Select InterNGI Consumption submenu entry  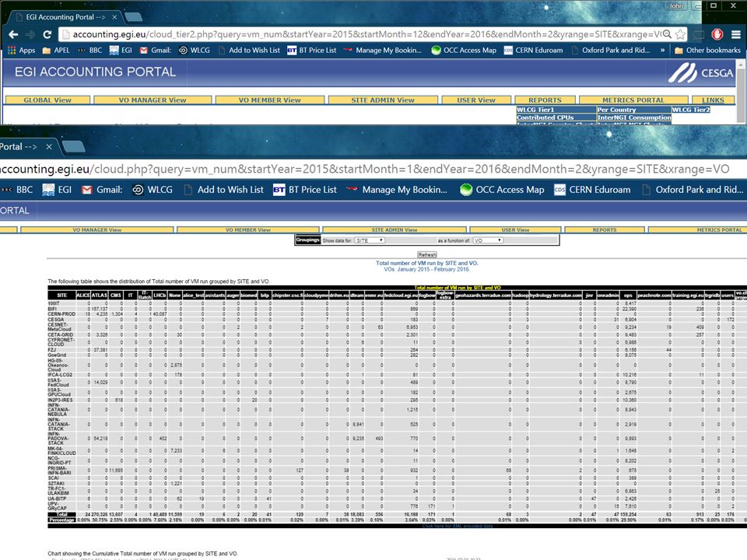tap(634, 117)
